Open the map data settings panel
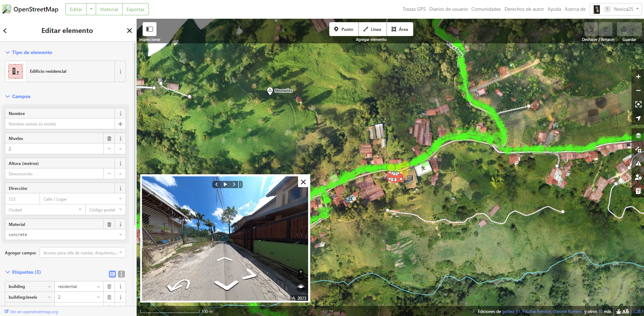644x316 pixels. (638, 149)
